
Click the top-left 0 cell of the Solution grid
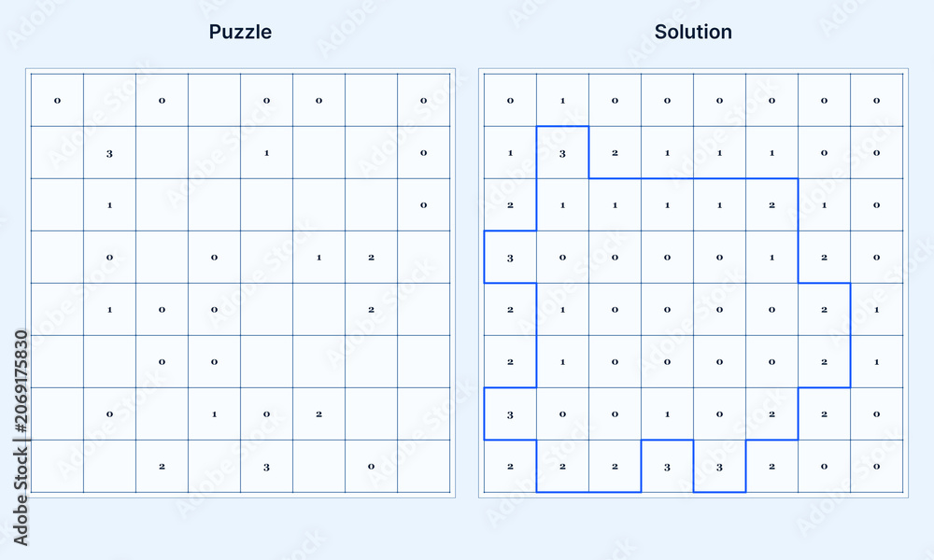pos(510,100)
